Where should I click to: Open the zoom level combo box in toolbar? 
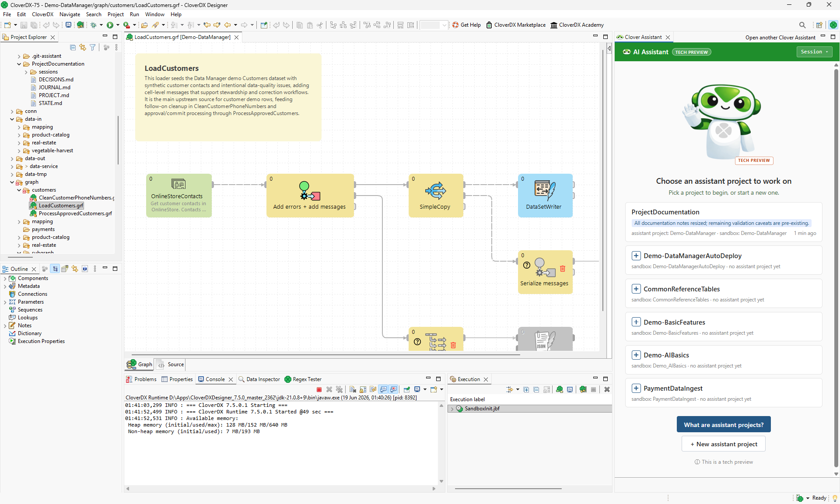(x=434, y=25)
